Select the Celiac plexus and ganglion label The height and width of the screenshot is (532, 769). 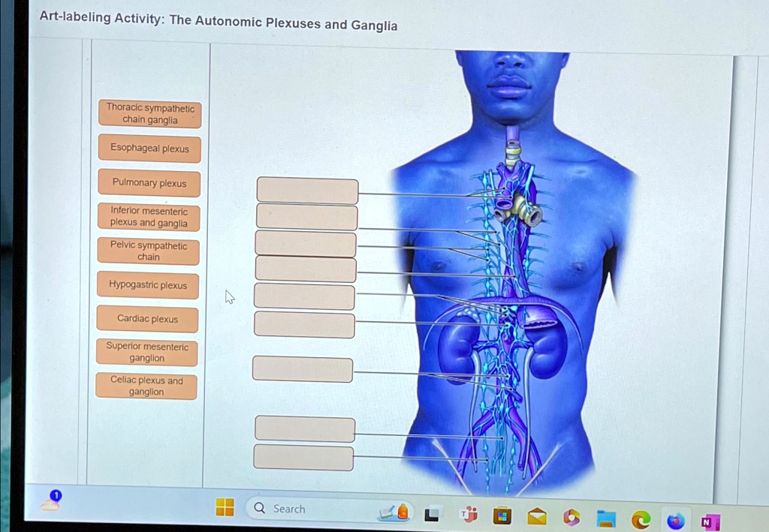[146, 386]
